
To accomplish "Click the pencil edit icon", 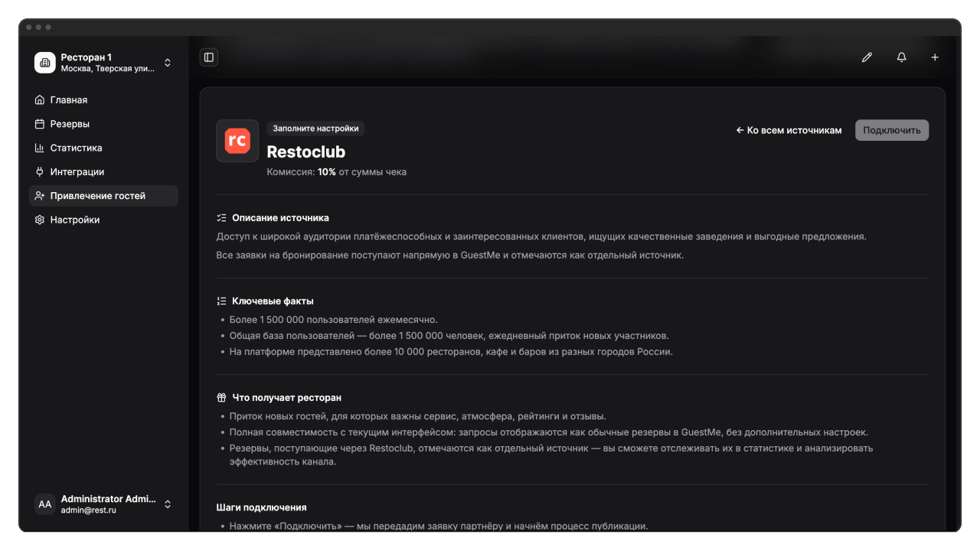I will click(867, 57).
